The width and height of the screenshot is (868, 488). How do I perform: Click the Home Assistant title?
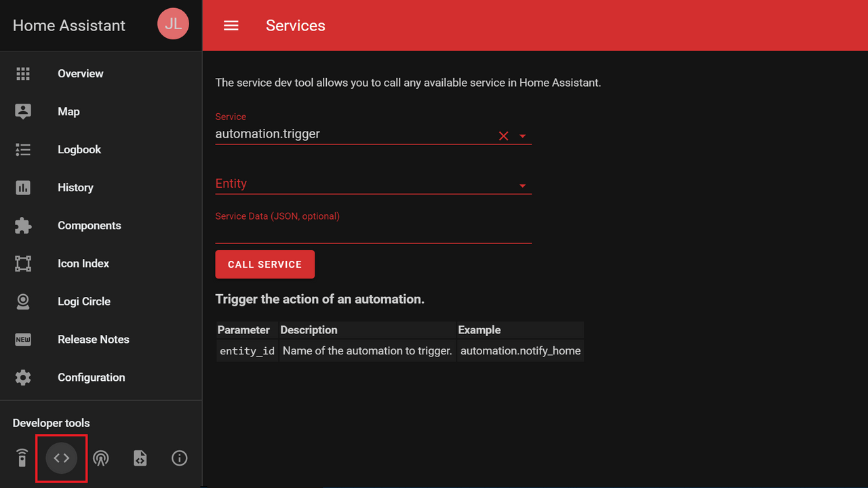(69, 26)
